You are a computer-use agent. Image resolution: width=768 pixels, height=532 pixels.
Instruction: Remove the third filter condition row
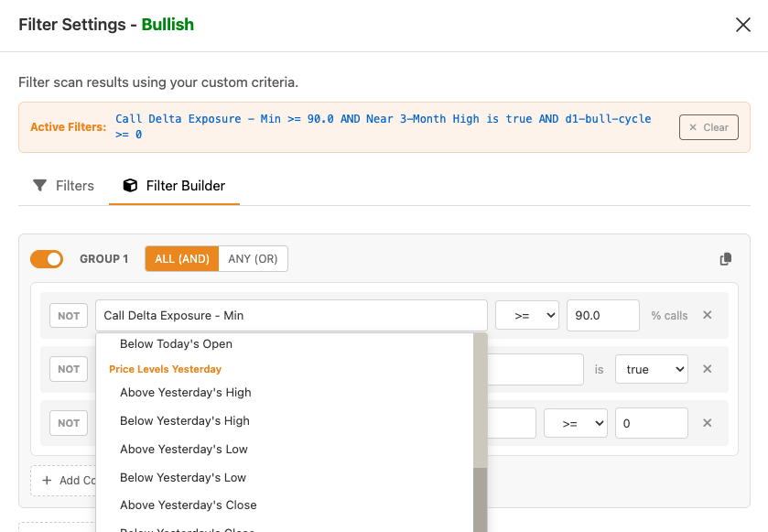tap(707, 423)
